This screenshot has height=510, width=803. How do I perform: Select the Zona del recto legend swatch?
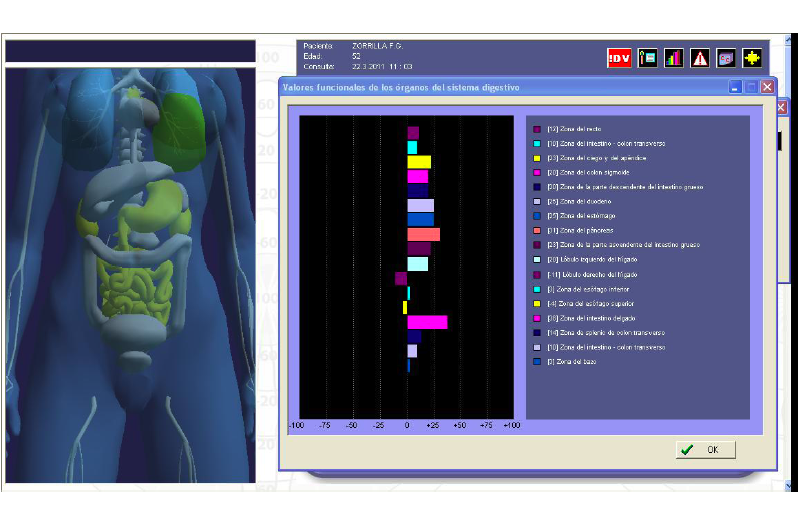click(x=537, y=129)
